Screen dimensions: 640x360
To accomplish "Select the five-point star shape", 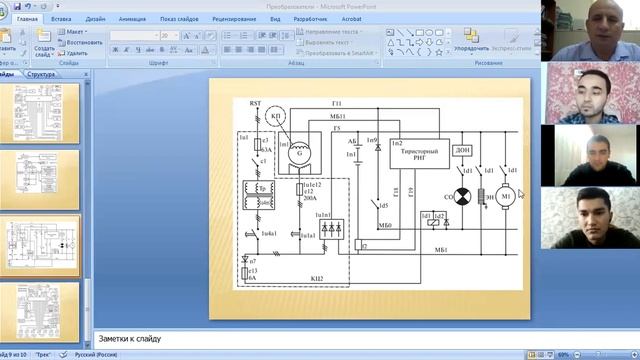I will click(439, 52).
